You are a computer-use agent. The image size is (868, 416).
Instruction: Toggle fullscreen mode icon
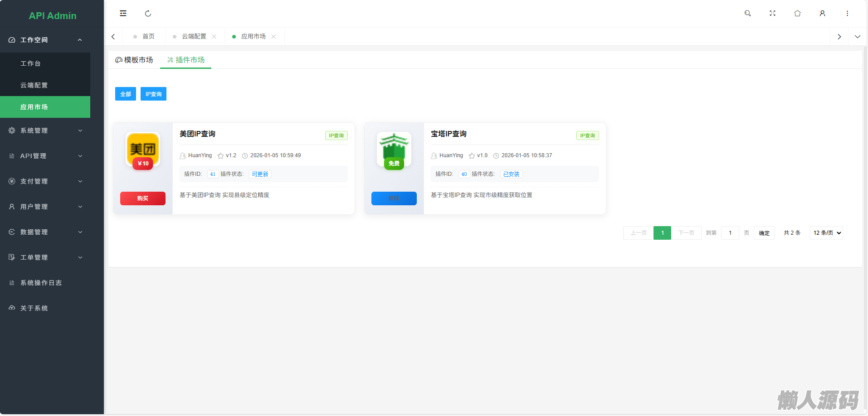pyautogui.click(x=772, y=14)
